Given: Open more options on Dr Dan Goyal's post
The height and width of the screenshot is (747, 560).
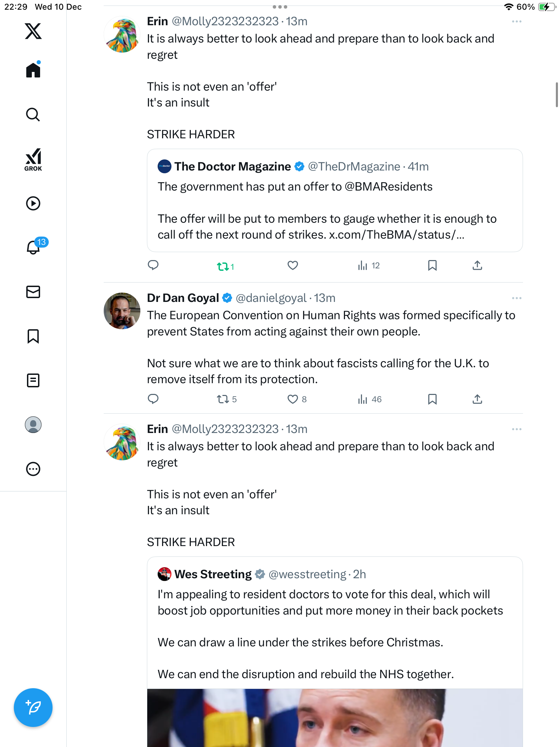Looking at the screenshot, I should 516,298.
